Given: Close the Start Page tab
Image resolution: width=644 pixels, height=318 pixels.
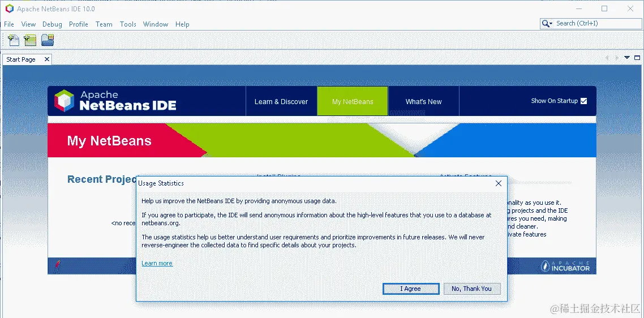Looking at the screenshot, I should pos(47,59).
